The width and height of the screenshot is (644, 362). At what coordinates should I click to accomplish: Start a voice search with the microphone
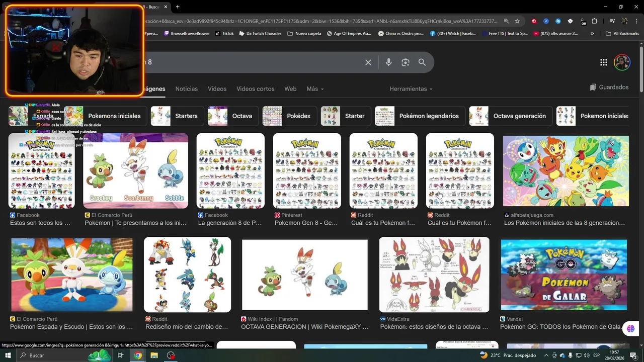(x=388, y=62)
